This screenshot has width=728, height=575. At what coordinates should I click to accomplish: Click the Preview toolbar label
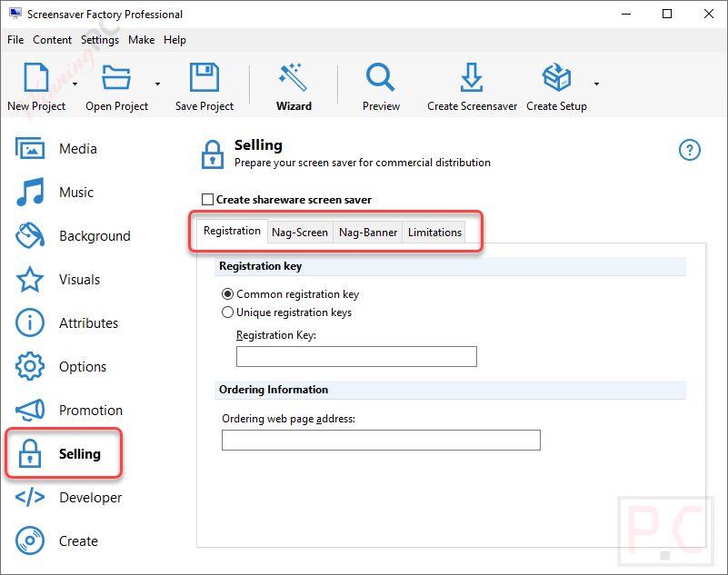pos(381,106)
